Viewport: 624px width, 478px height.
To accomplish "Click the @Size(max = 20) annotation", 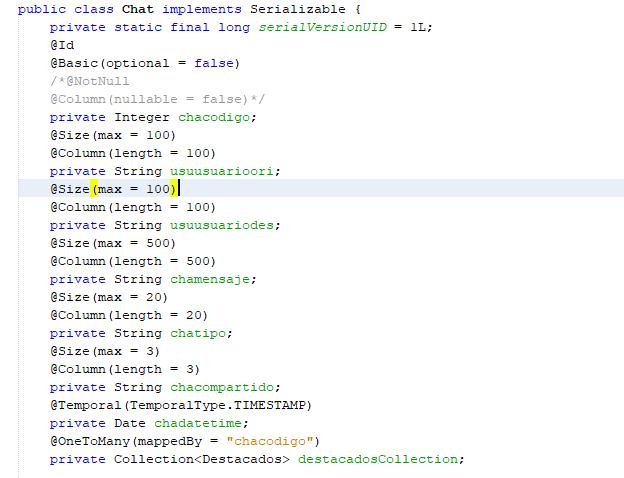I will pyautogui.click(x=109, y=297).
